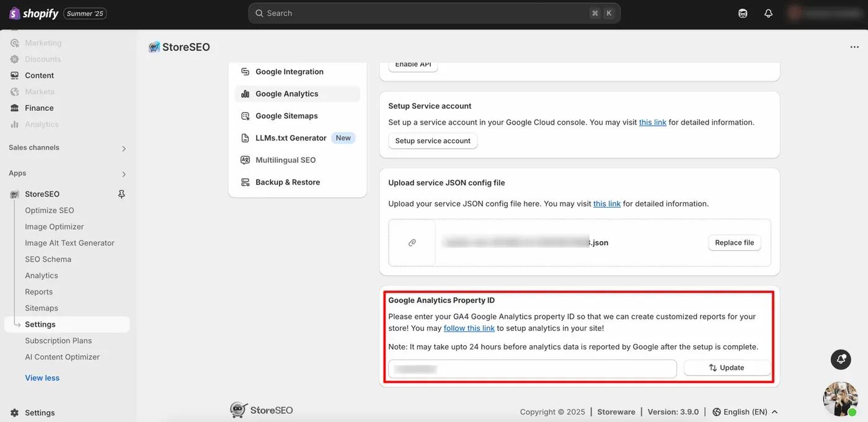Open Marketing in the sidebar
The height and width of the screenshot is (422, 868).
(43, 43)
